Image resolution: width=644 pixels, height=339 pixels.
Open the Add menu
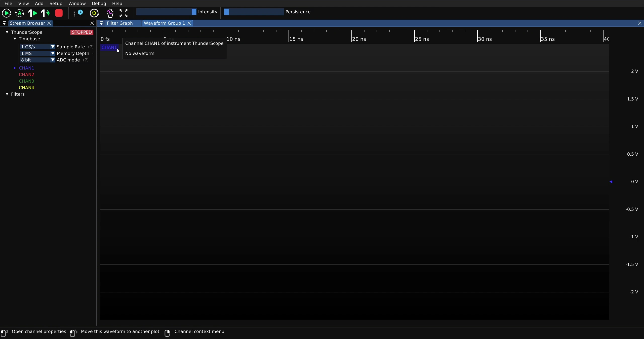pos(39,4)
